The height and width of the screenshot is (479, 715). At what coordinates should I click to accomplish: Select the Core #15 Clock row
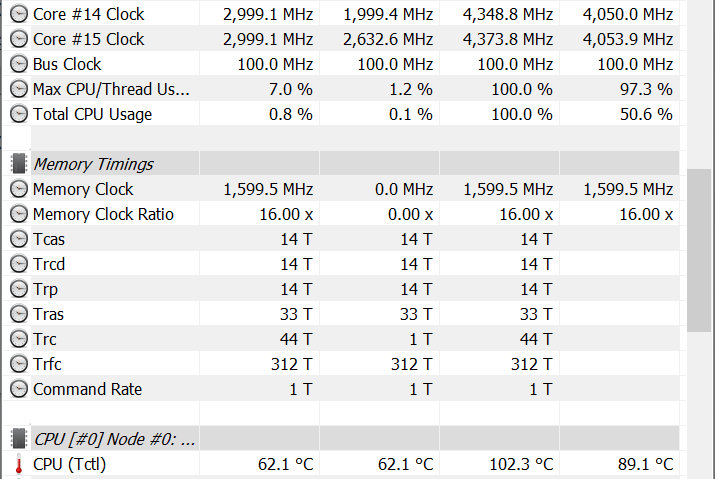pyautogui.click(x=342, y=39)
